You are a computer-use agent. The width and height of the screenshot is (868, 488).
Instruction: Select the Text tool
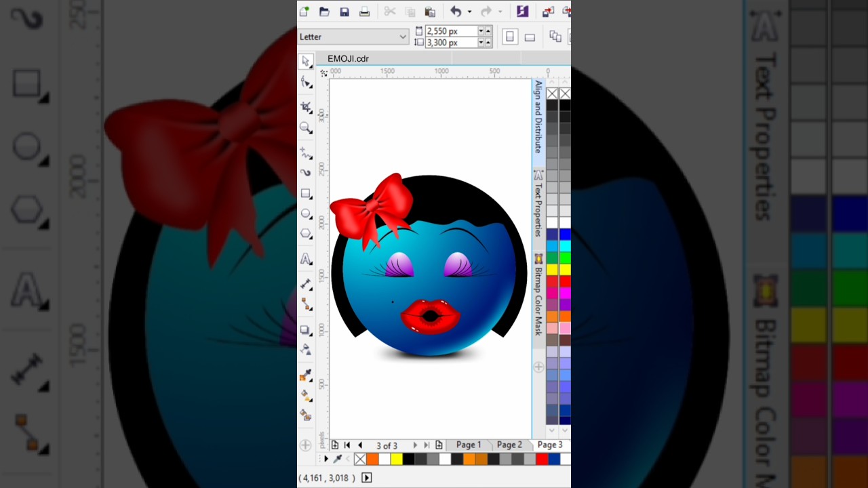pyautogui.click(x=306, y=259)
